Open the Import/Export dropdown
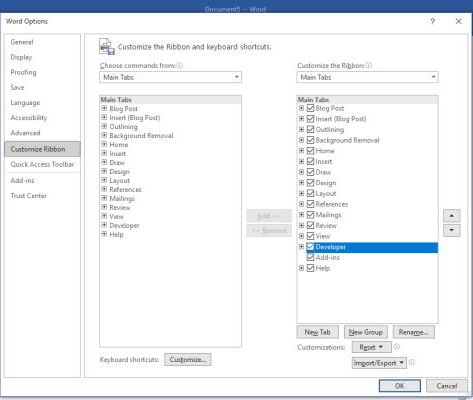The image size is (473, 400). (x=379, y=363)
